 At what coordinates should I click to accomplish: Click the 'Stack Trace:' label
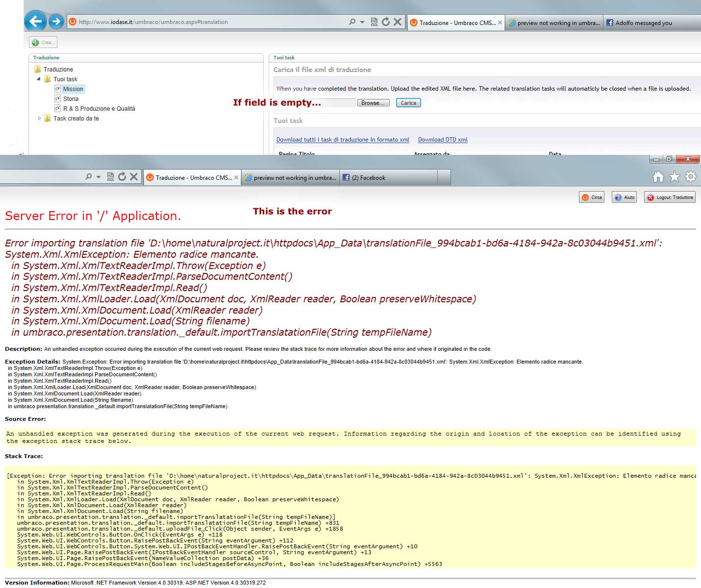(x=24, y=456)
